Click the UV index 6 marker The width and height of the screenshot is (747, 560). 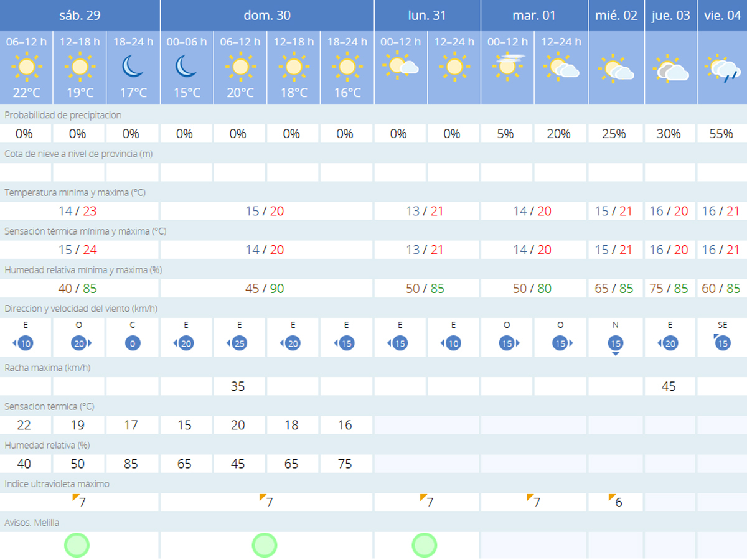(616, 502)
